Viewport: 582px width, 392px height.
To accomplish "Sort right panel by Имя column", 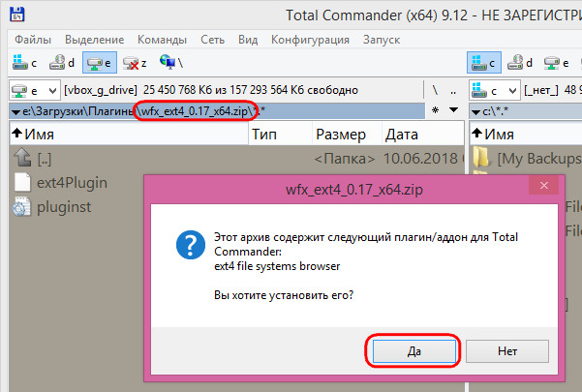I will pos(526,134).
